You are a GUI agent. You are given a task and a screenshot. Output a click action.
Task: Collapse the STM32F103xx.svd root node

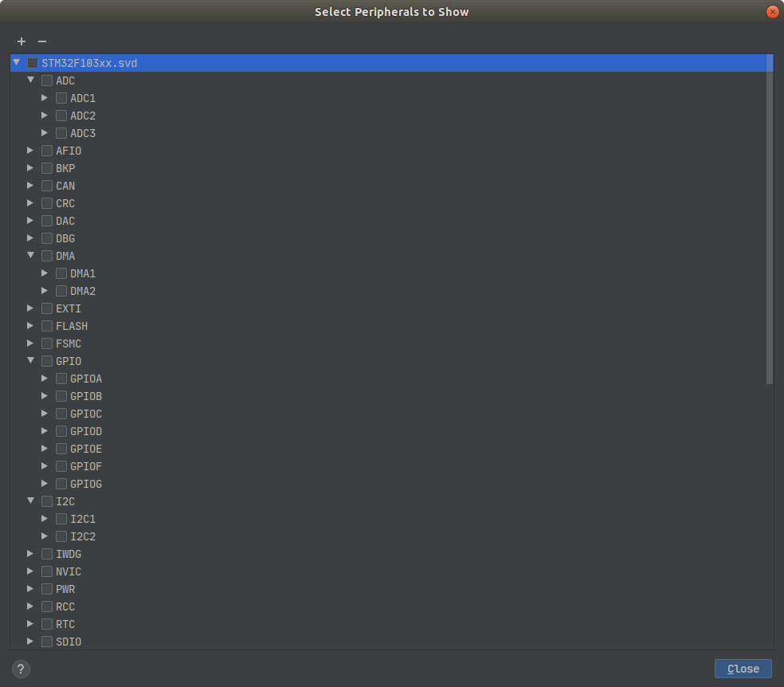point(17,62)
